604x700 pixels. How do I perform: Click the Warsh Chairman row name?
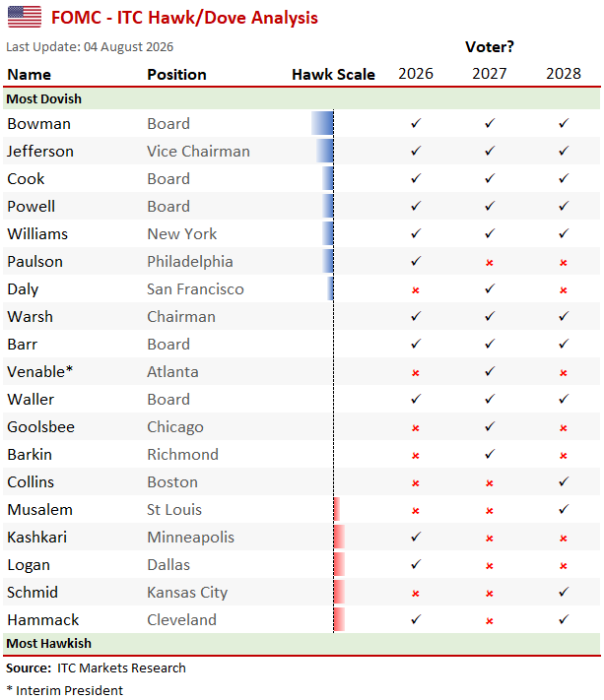(x=30, y=316)
